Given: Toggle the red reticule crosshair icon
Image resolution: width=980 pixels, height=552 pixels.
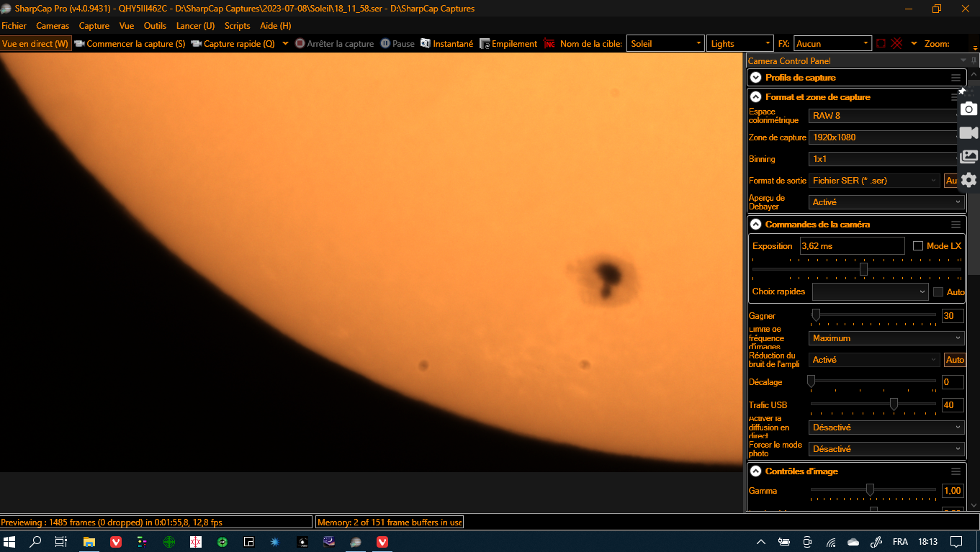Looking at the screenshot, I should 896,44.
